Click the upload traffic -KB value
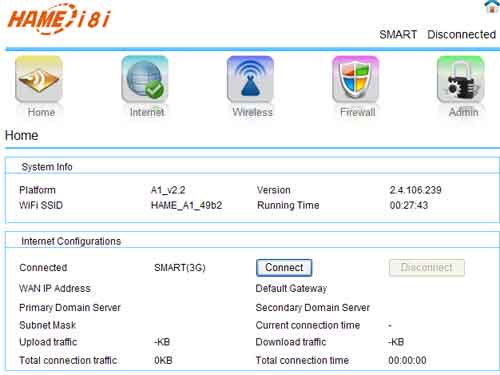Image resolution: width=500 pixels, height=375 pixels. (x=162, y=342)
